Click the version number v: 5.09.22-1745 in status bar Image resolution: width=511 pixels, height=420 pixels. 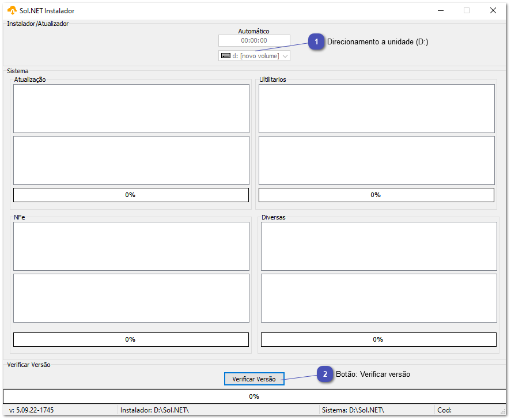pyautogui.click(x=32, y=410)
